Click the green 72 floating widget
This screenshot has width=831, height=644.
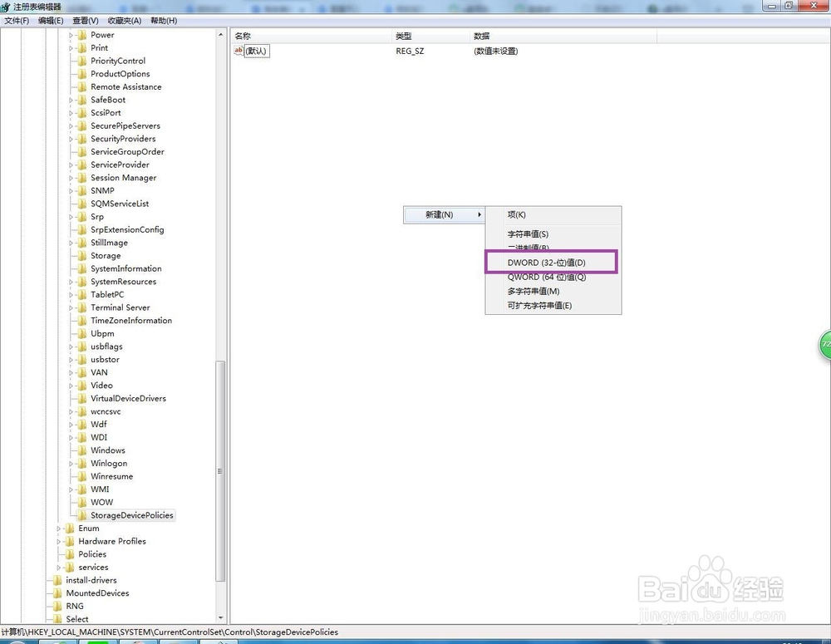tap(825, 345)
